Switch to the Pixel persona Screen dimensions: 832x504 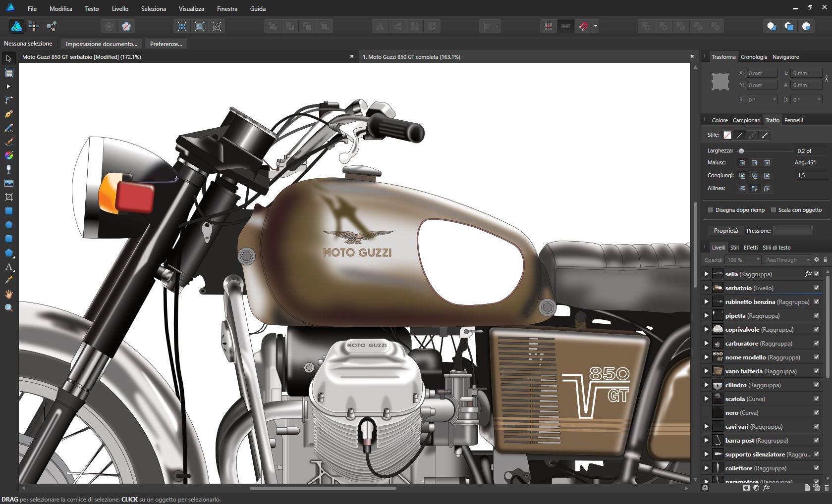34,26
